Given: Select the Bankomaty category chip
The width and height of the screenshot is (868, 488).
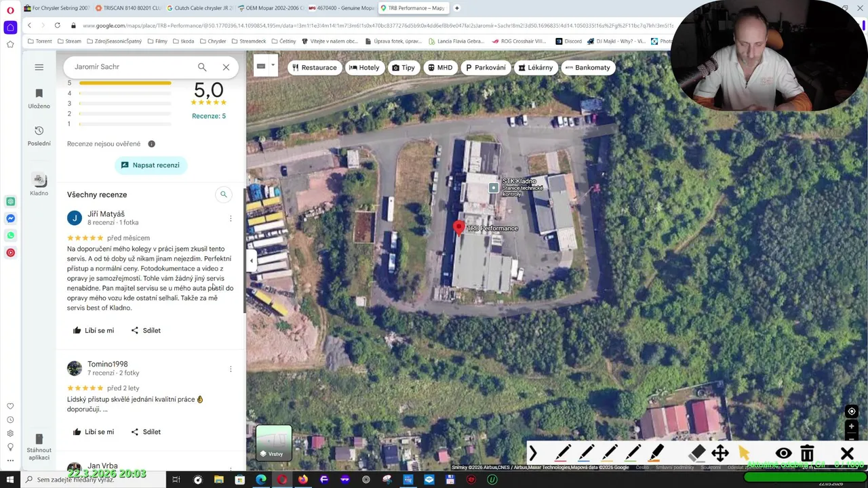Looking at the screenshot, I should [x=587, y=68].
